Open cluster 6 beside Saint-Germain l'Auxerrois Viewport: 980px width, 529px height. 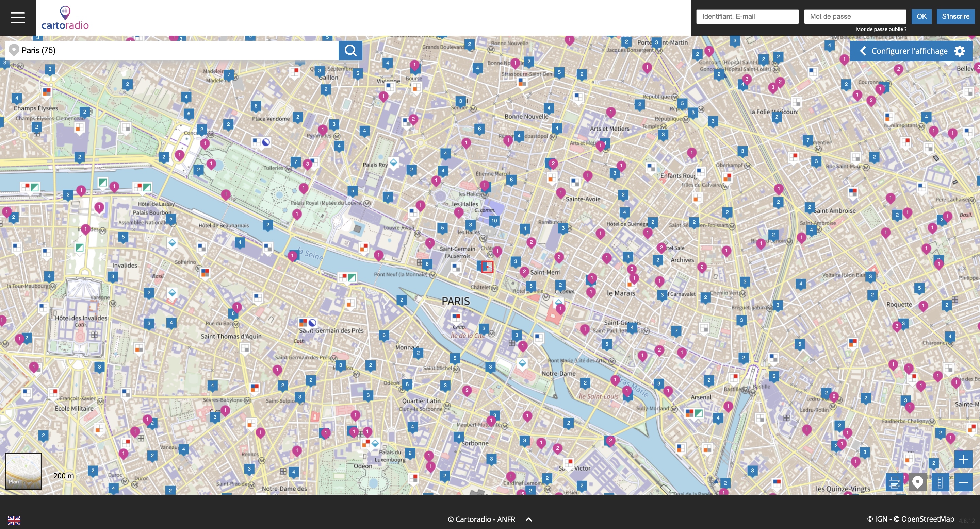[x=427, y=264]
